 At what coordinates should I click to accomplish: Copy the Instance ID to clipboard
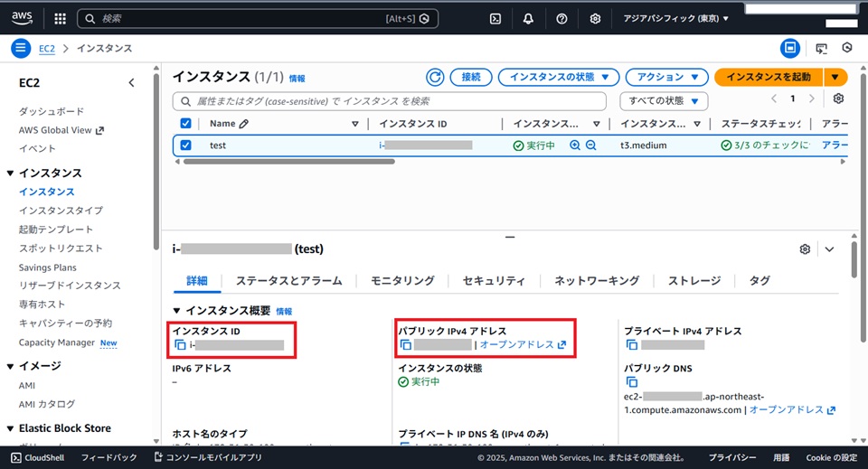tap(180, 345)
